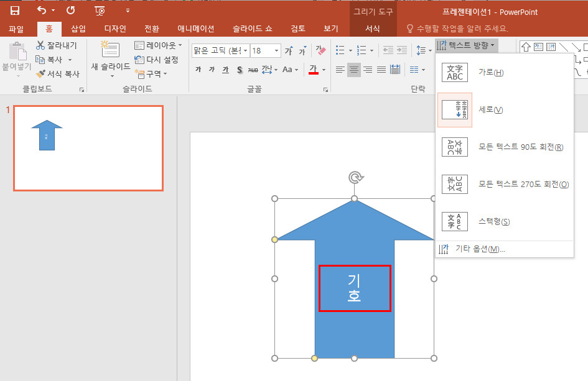
Task: Click the bulleted list icon
Action: click(x=340, y=50)
